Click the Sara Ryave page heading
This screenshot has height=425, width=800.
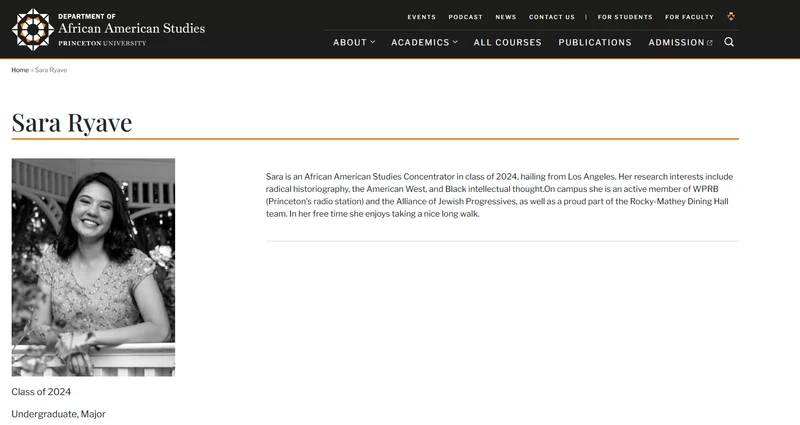click(x=72, y=122)
